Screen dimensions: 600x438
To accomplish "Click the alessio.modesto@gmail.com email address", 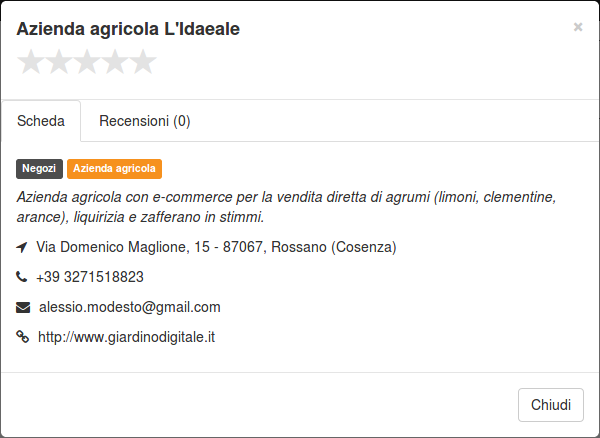I will (x=130, y=307).
